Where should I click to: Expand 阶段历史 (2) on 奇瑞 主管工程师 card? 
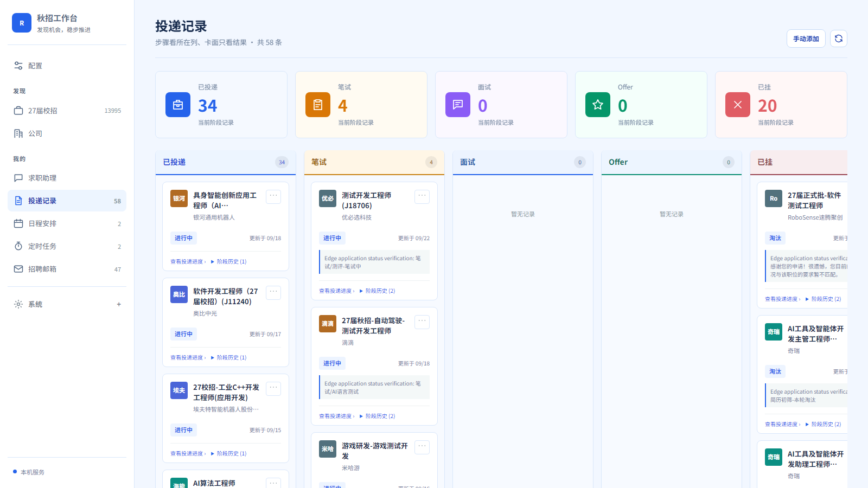pos(823,424)
